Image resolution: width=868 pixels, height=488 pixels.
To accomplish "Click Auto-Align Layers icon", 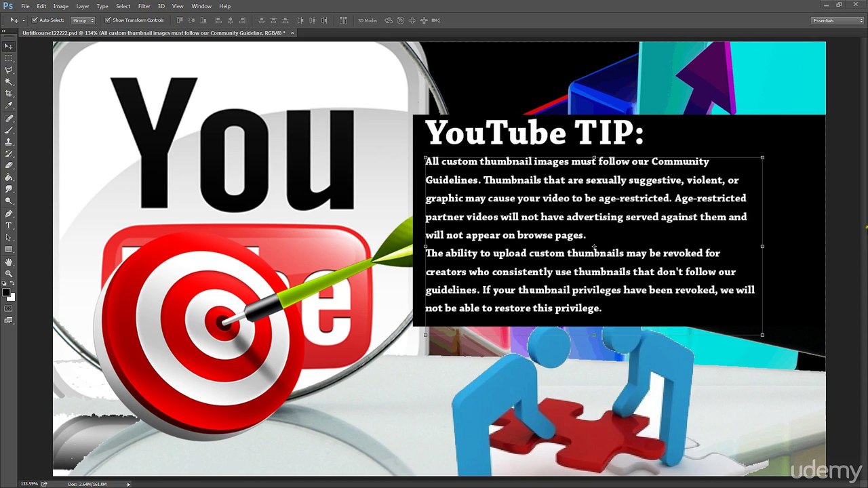I will 343,20.
